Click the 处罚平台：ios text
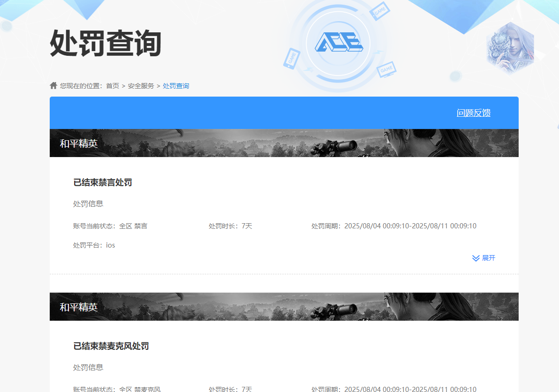This screenshot has width=559, height=392. [x=94, y=245]
